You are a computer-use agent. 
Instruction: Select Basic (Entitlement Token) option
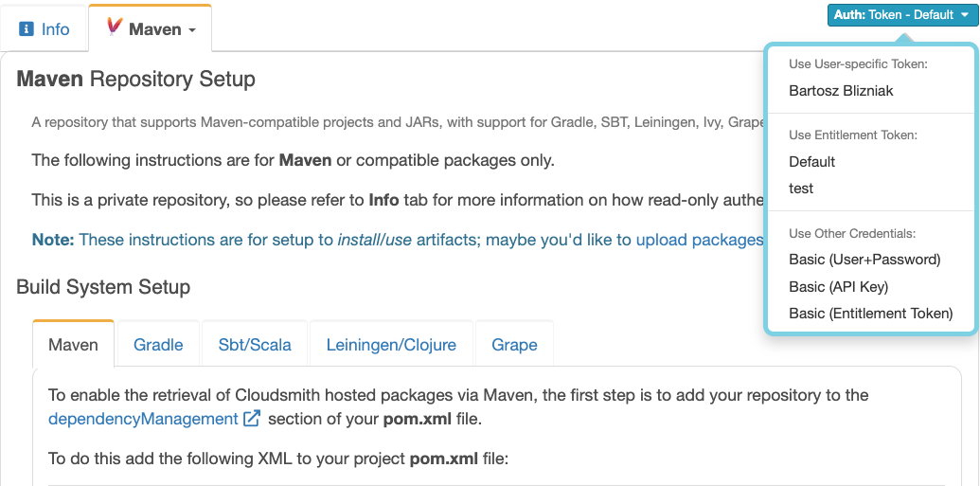[870, 314]
